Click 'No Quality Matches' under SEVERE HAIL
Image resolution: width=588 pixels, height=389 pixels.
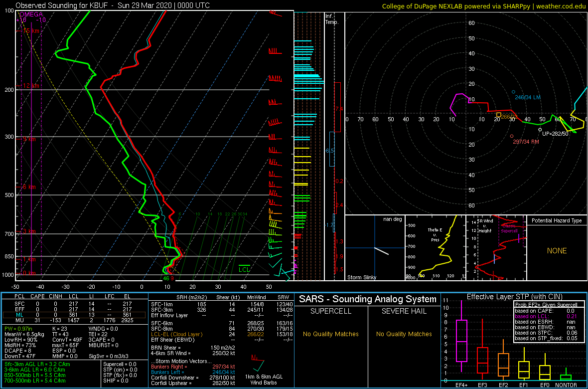(404, 334)
